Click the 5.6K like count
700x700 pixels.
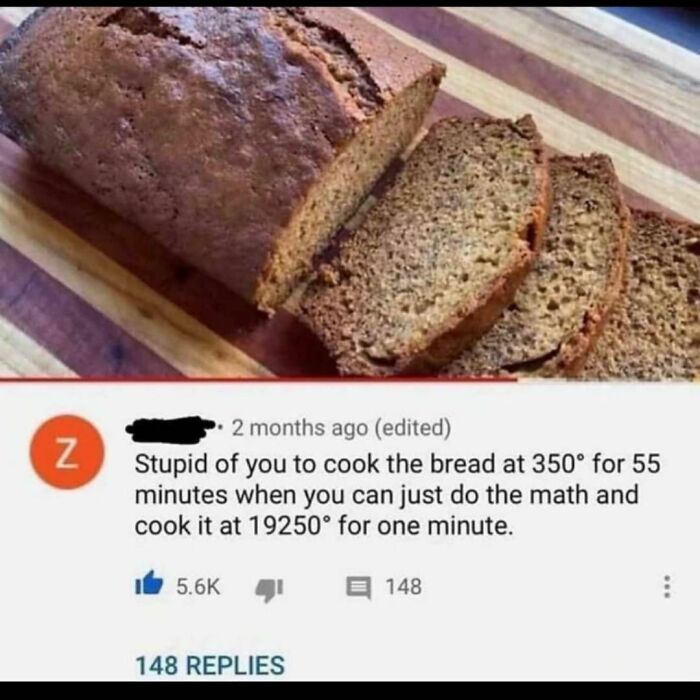coord(198,587)
